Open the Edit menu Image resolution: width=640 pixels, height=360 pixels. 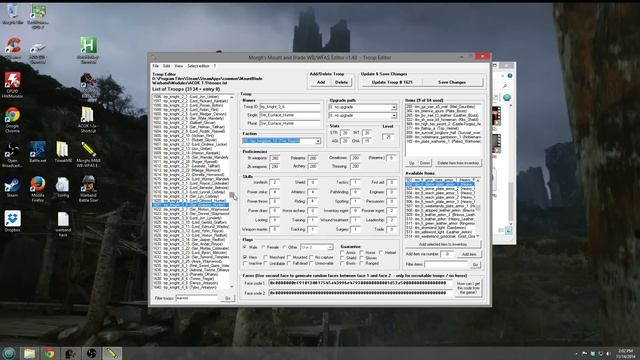(x=167, y=66)
